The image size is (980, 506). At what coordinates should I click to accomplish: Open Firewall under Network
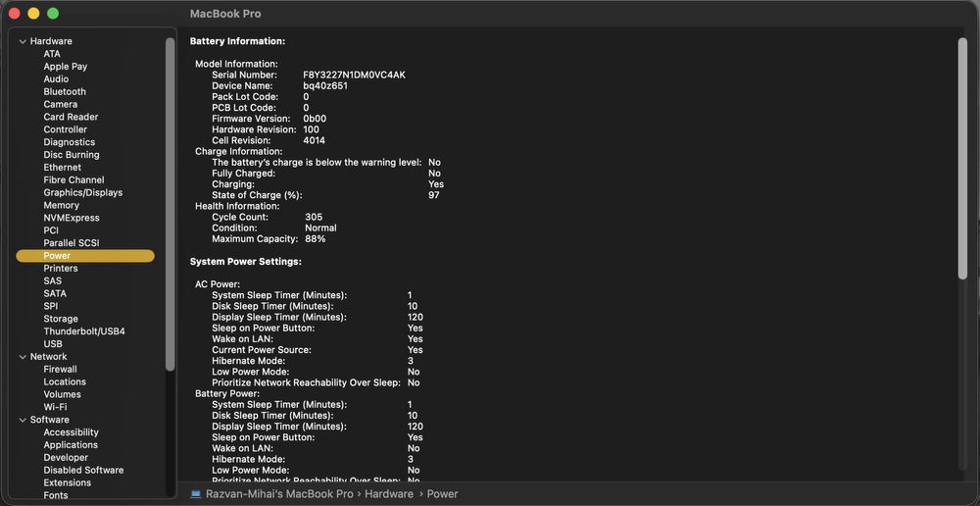pos(60,370)
